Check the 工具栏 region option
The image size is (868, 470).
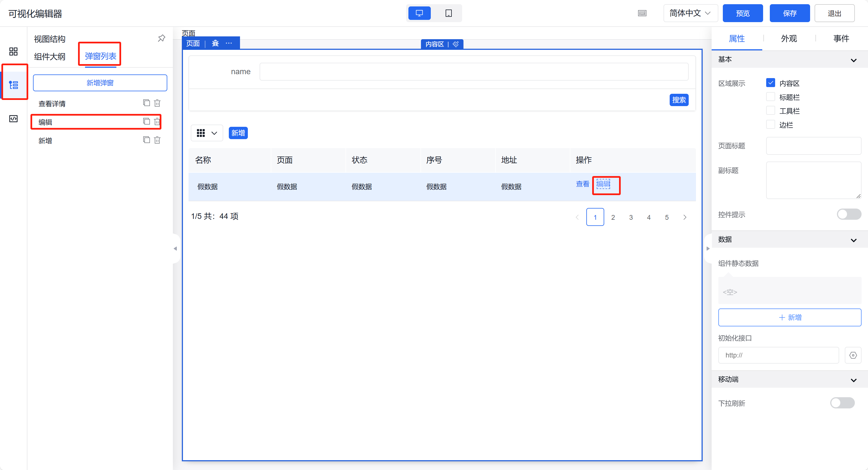(x=770, y=111)
